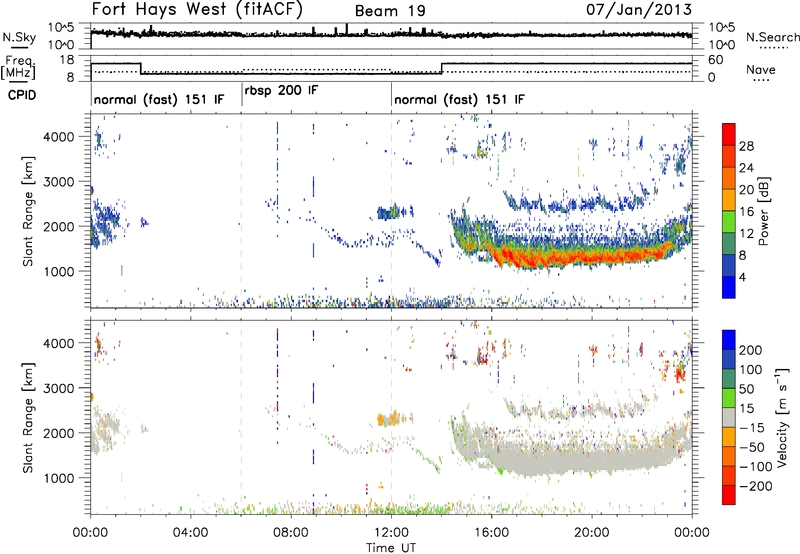800x554 pixels.
Task: Select the red bottom segment of Velocity color bar
Action: click(729, 495)
